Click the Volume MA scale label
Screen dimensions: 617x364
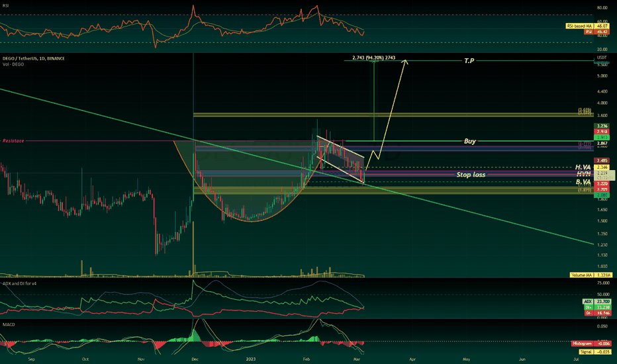(x=582, y=275)
